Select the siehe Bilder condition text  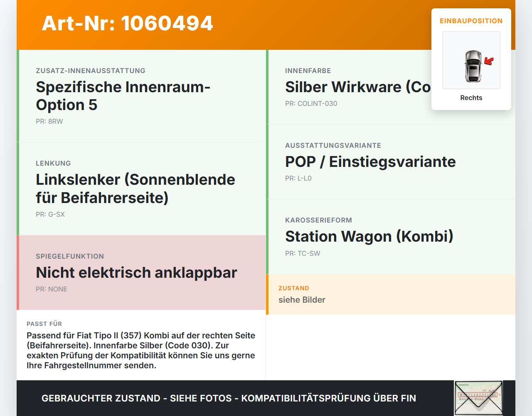[x=302, y=300]
